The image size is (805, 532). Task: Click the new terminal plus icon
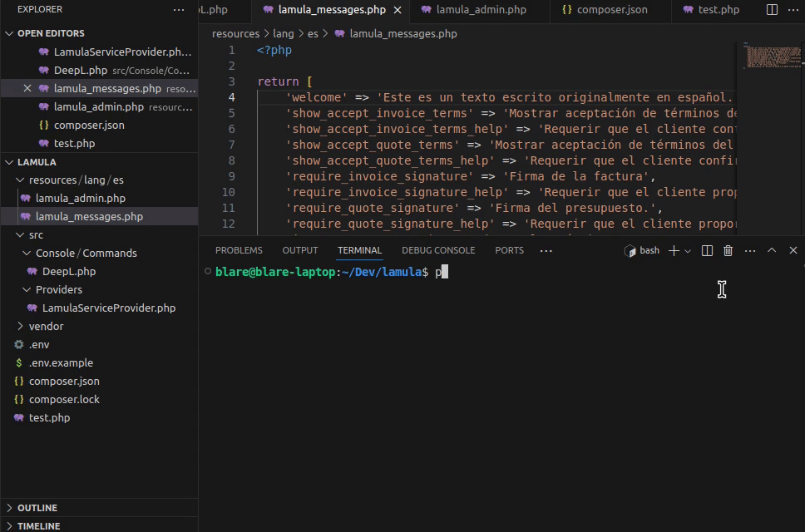pyautogui.click(x=674, y=250)
